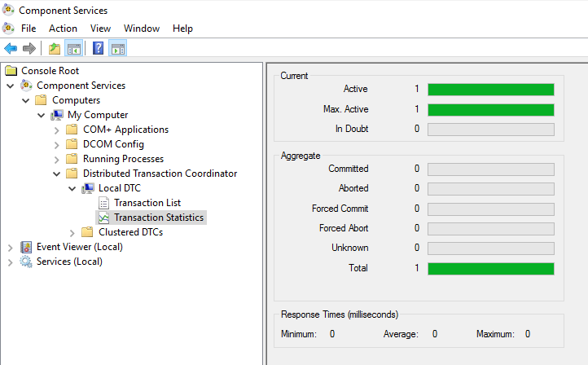
Task: Expand the DCOM Config node
Action: [x=57, y=145]
